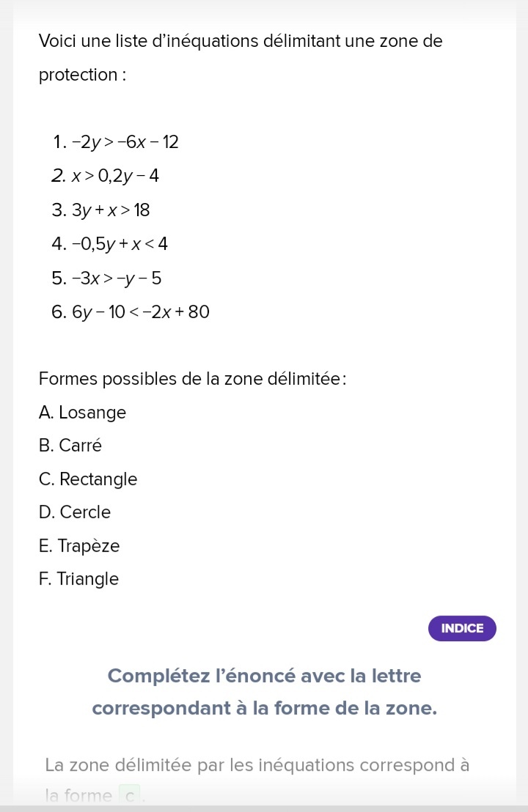
Task: Choose option C. Rectangle
Action: coord(88,479)
